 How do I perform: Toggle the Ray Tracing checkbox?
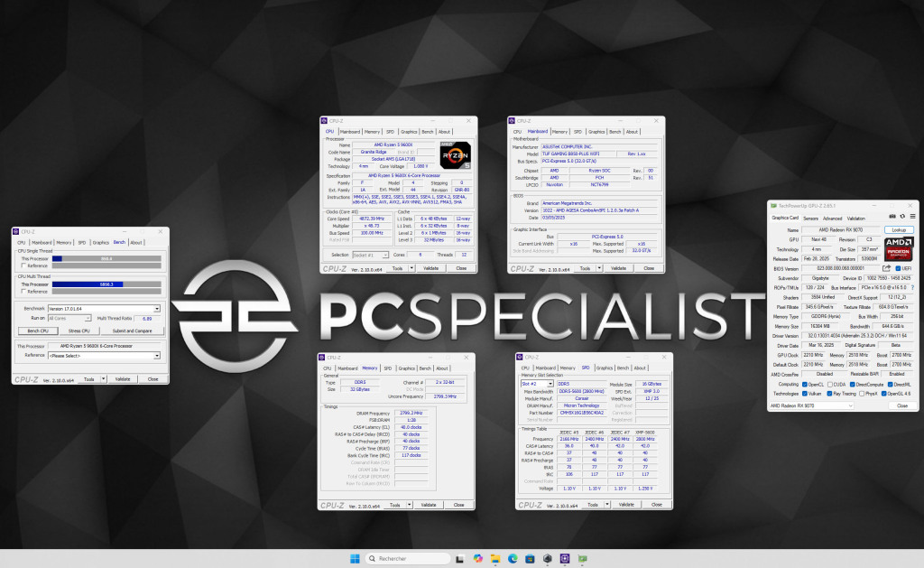coord(829,394)
